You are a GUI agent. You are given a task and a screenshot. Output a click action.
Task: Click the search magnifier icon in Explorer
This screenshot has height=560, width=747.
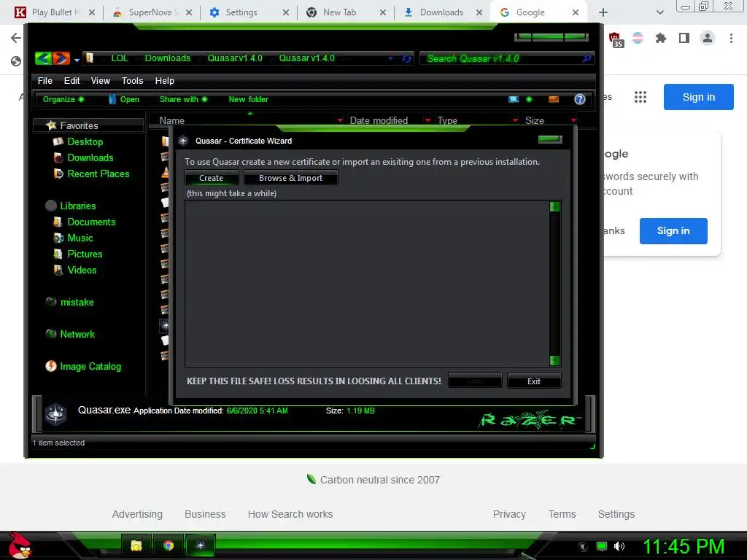[x=587, y=58]
